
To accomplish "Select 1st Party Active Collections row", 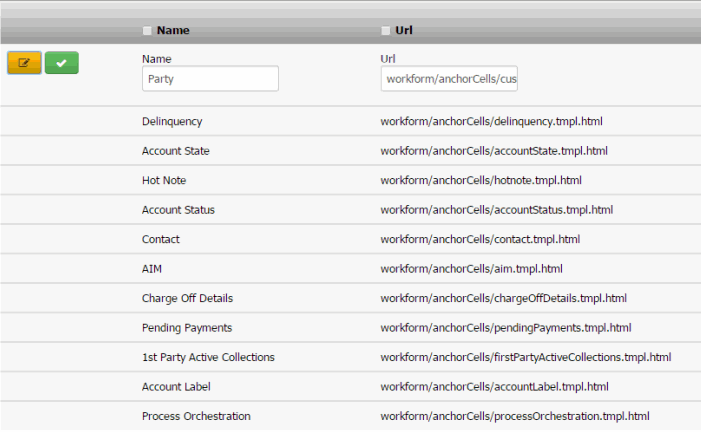I will point(208,357).
